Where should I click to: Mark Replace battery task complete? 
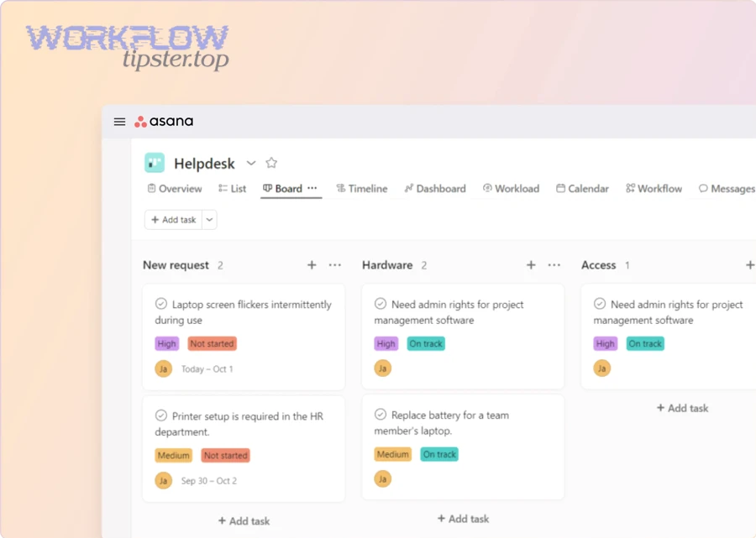click(381, 415)
